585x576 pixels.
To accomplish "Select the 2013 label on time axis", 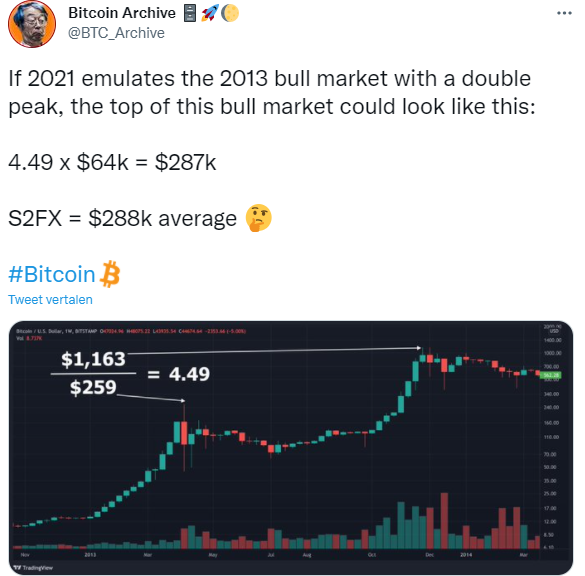I will pos(90,555).
